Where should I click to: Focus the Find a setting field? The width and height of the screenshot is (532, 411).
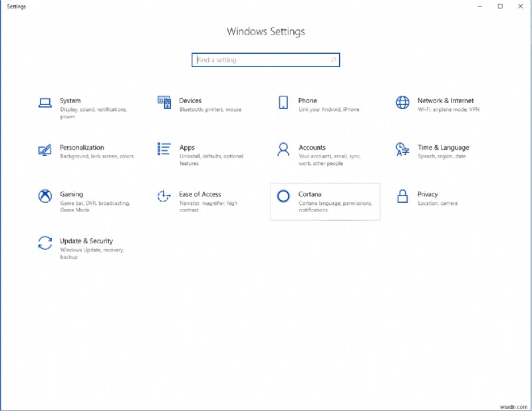point(265,60)
